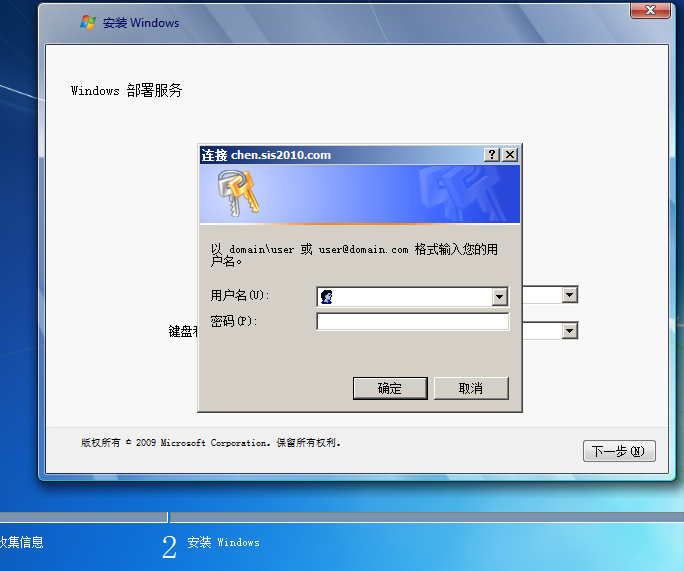
Task: Click the Windows 部署服务 heading
Action: click(127, 90)
